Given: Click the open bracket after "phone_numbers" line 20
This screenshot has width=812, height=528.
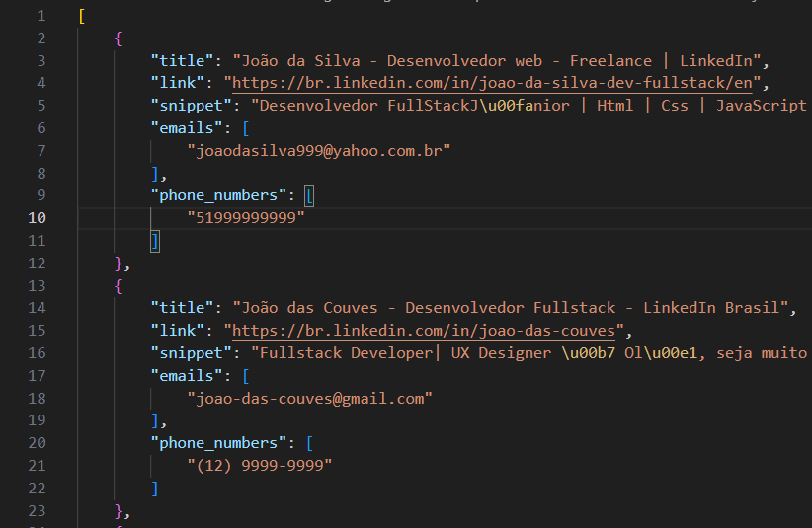Looking at the screenshot, I should [309, 443].
